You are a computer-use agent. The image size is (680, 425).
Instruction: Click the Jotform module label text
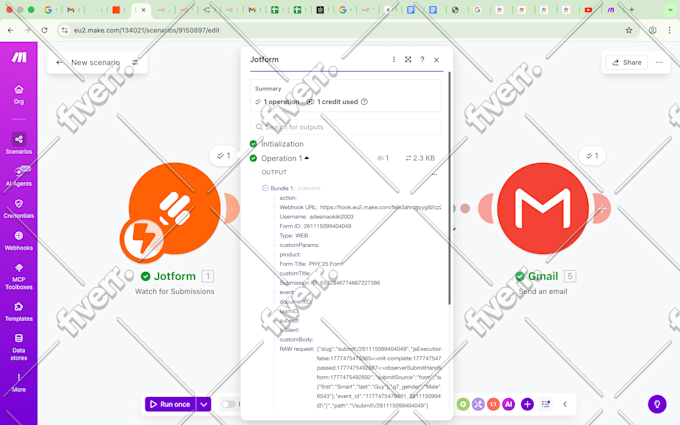[x=175, y=276]
